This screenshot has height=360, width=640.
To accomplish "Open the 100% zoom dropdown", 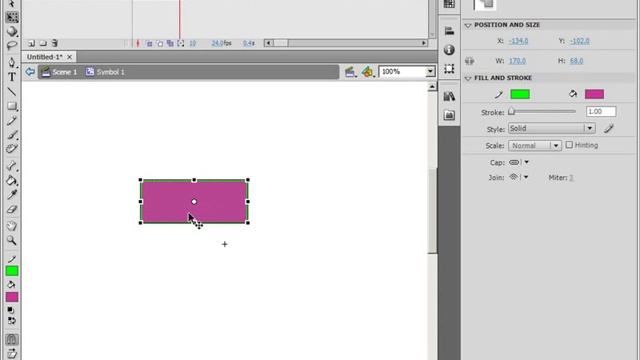I will [x=430, y=72].
